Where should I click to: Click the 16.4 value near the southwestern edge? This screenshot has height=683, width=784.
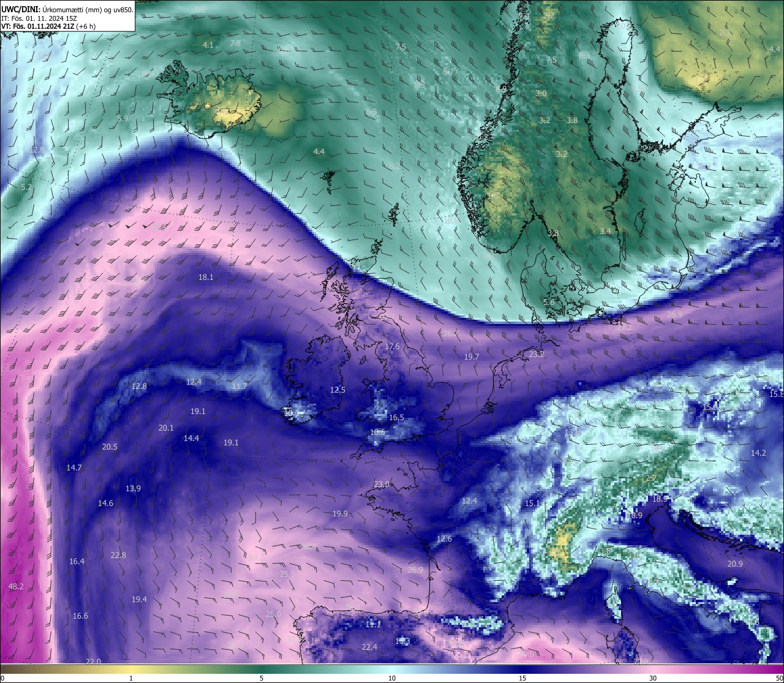coord(77,562)
